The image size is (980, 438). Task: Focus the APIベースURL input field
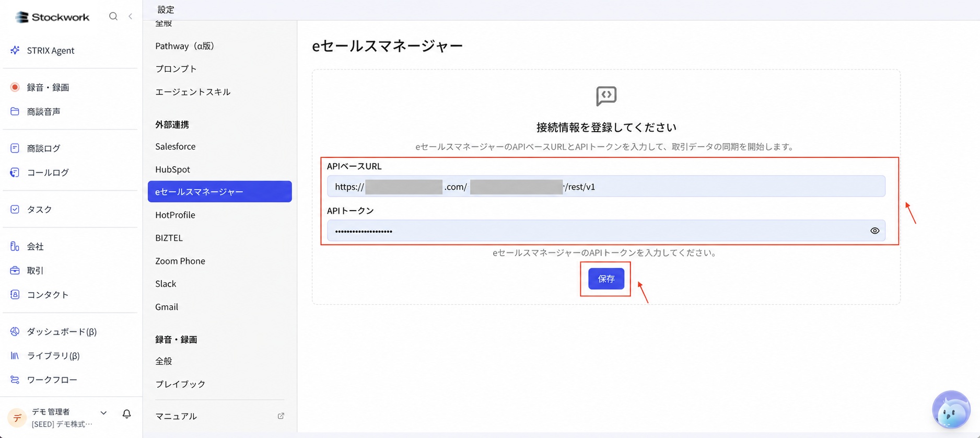point(606,187)
